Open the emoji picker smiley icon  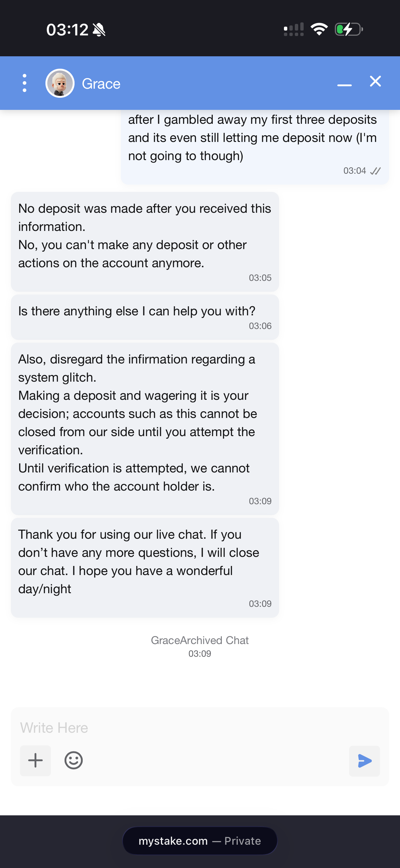pyautogui.click(x=74, y=760)
